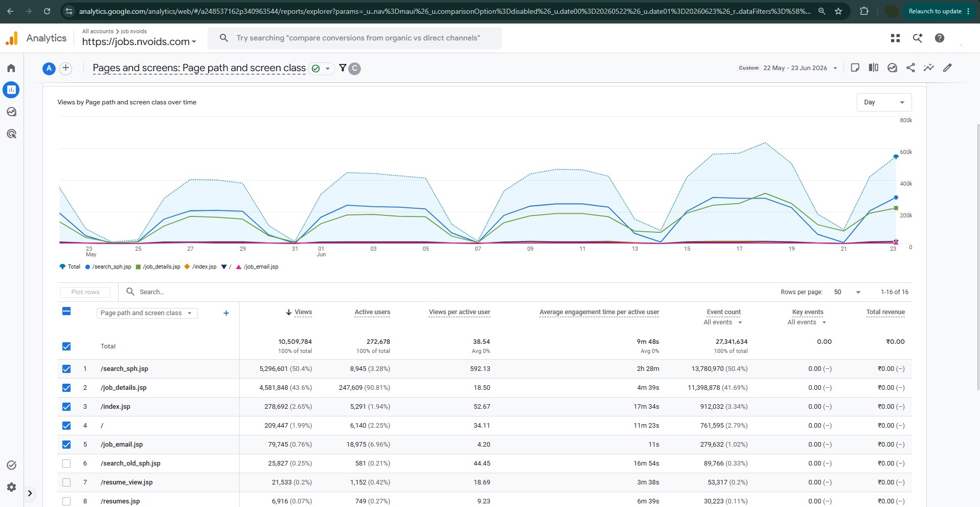Screen dimensions: 980x507
Task: Check the /search_old_sph.jsp row checkbox
Action: (x=66, y=464)
